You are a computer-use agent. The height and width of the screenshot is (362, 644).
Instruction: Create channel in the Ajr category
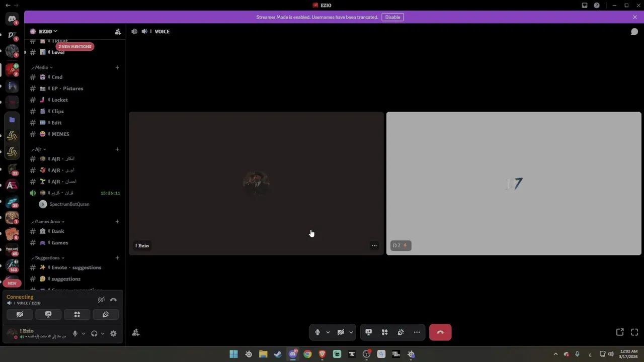(x=117, y=149)
